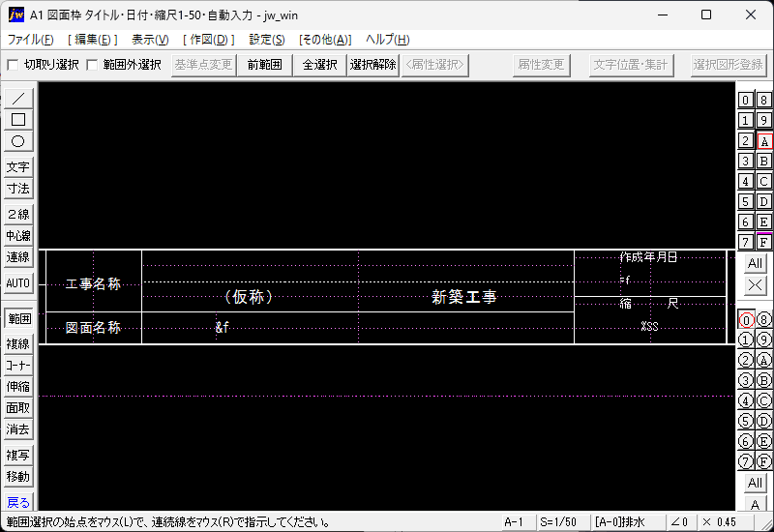Toggle the 範囲外選択 checkbox
This screenshot has height=532, width=774.
pyautogui.click(x=92, y=65)
